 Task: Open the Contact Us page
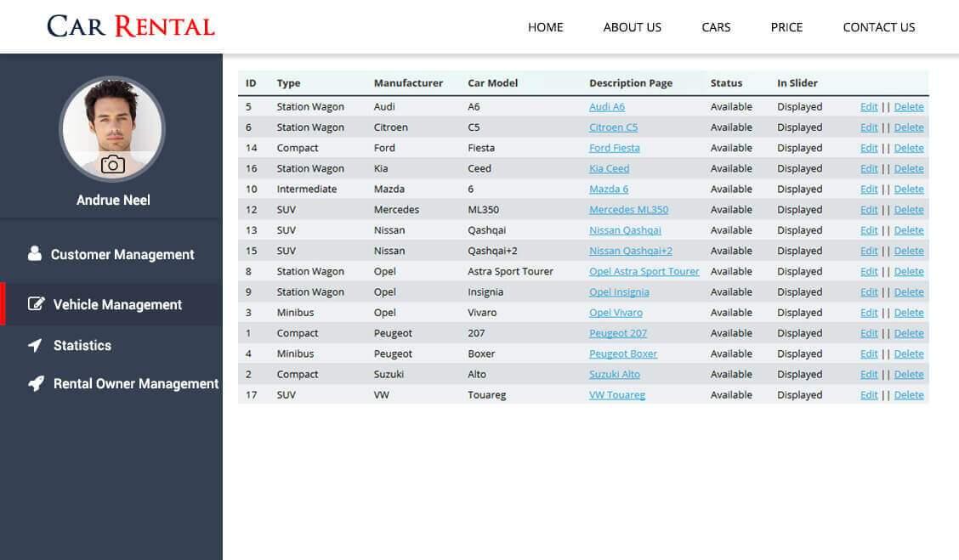click(878, 27)
